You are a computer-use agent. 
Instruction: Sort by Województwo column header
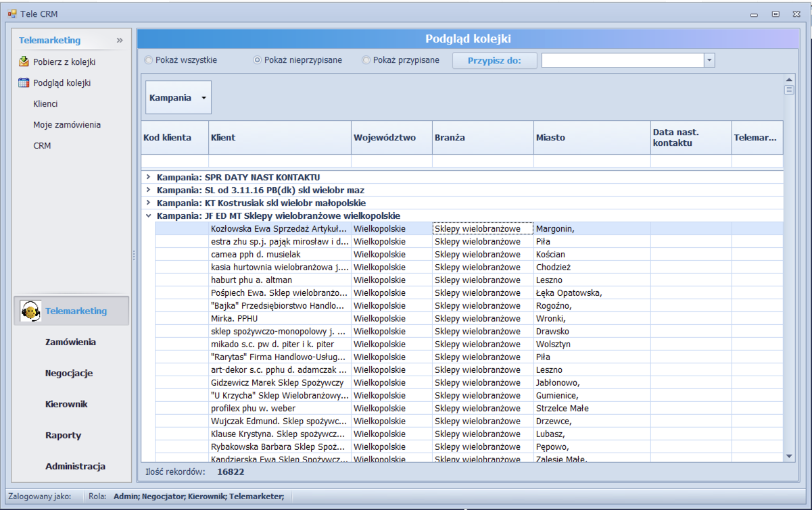[x=392, y=138]
